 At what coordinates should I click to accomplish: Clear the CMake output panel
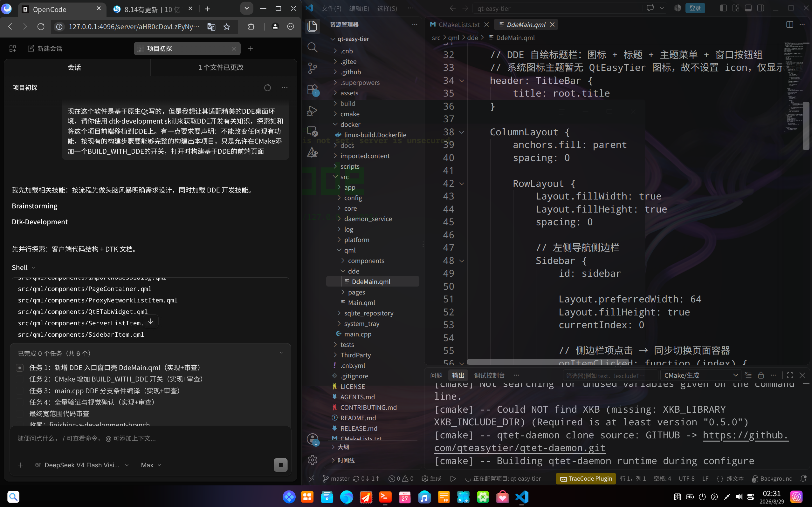click(x=748, y=375)
